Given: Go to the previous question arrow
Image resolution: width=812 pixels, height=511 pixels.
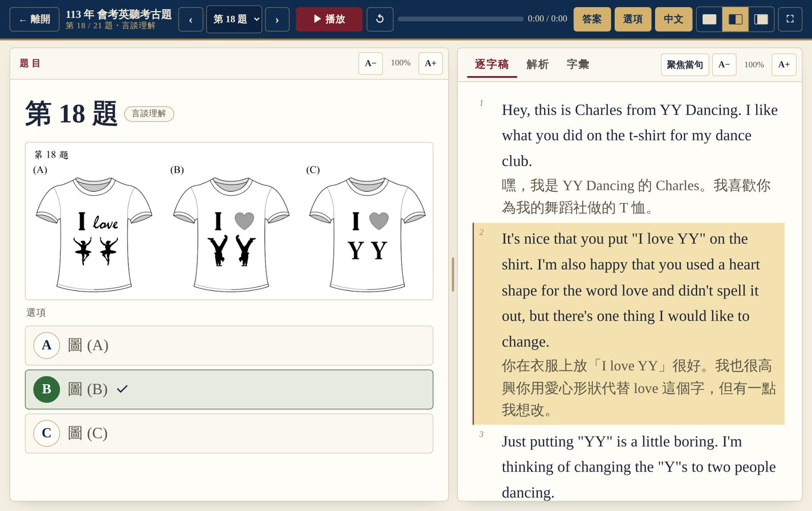Looking at the screenshot, I should [x=191, y=19].
